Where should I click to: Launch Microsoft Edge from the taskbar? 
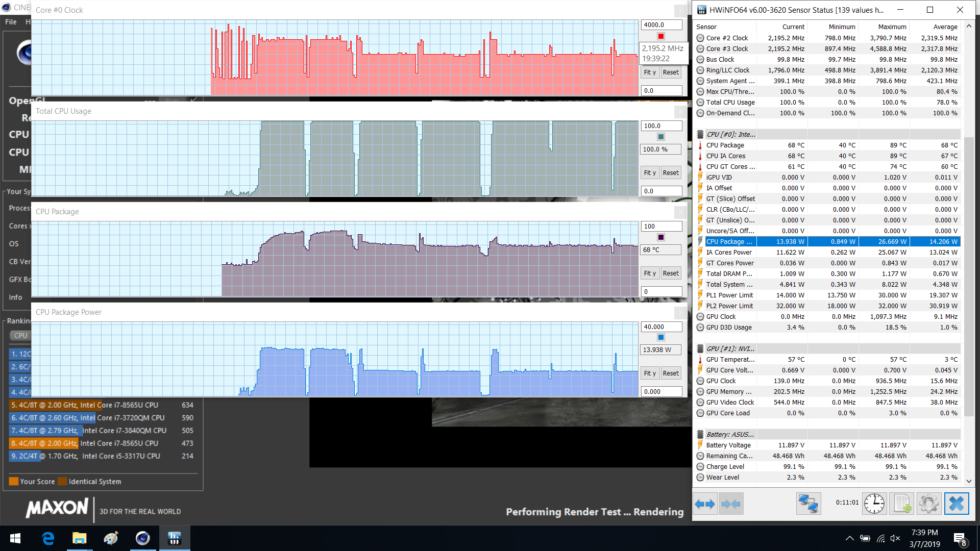click(x=48, y=538)
